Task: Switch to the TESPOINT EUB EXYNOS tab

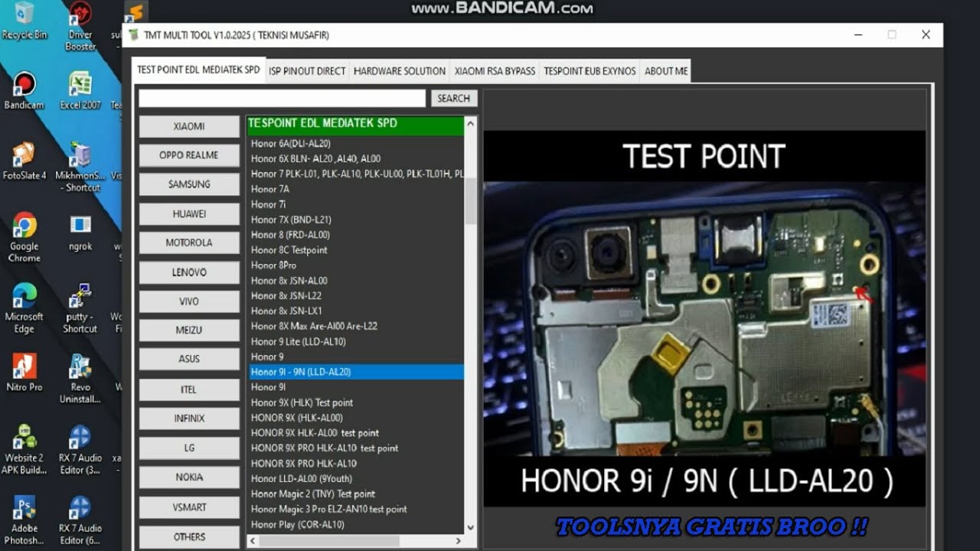Action: [x=590, y=71]
